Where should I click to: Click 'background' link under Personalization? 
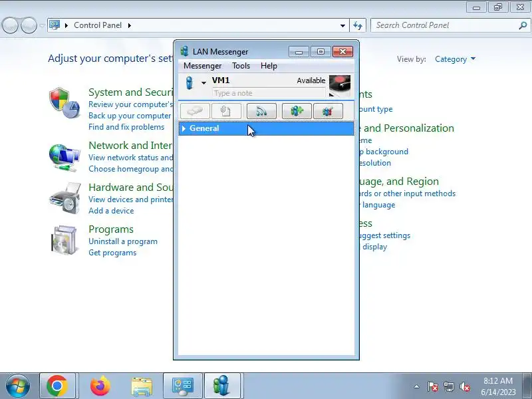tap(387, 152)
